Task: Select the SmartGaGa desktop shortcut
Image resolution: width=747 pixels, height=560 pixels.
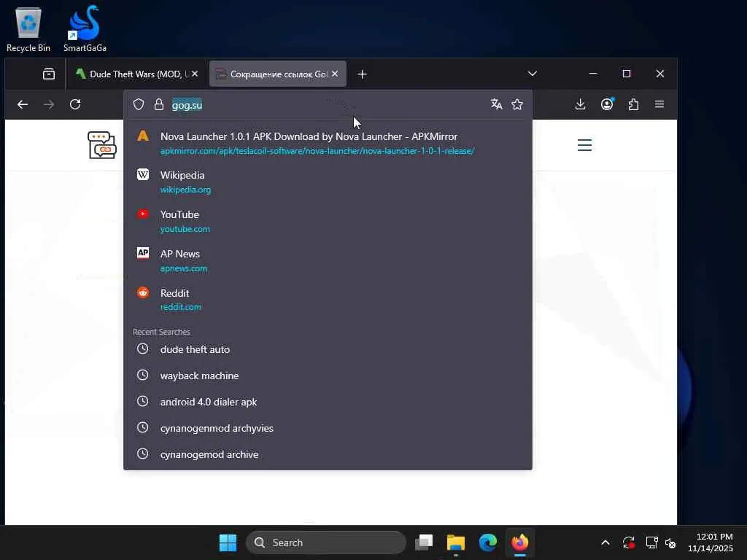Action: (x=85, y=29)
